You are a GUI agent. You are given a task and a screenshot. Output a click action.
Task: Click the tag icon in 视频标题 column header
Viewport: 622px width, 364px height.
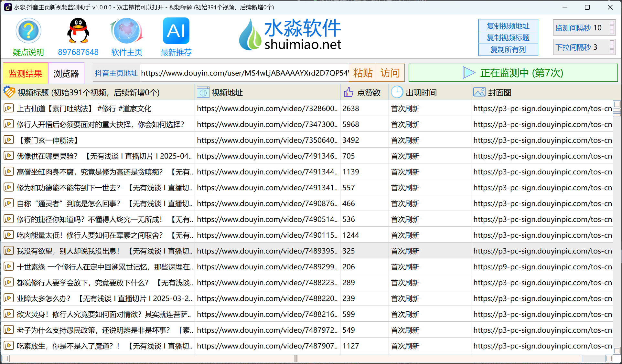pyautogui.click(x=9, y=92)
